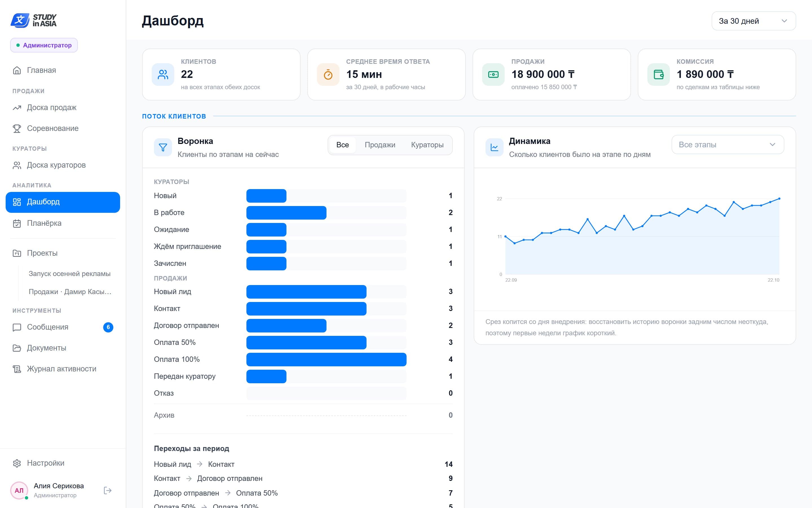Click the home icon beside Главная
812x508 pixels.
tap(17, 70)
